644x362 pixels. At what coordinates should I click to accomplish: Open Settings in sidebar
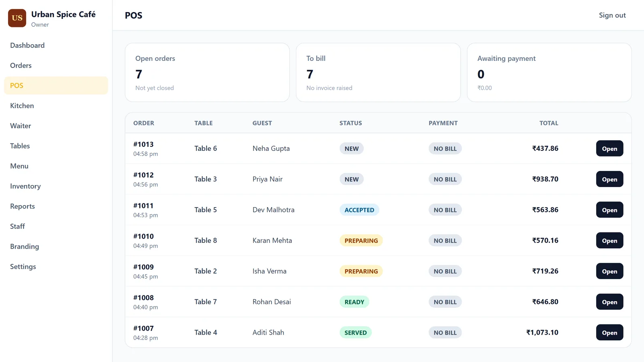point(56,267)
